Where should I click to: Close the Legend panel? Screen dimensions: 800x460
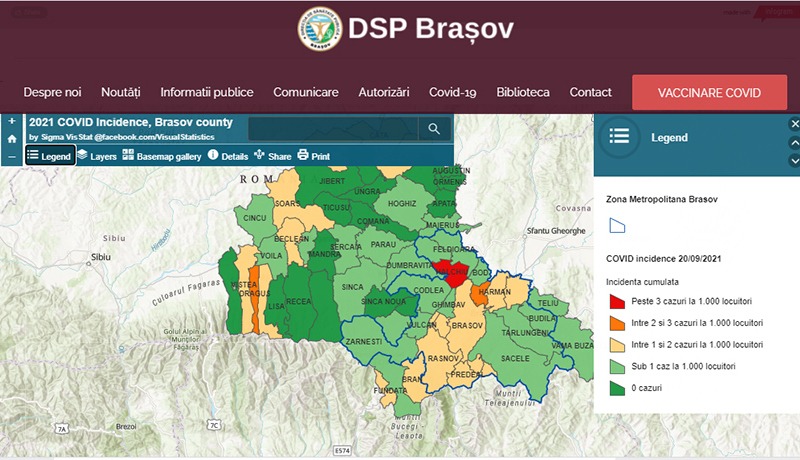click(795, 125)
